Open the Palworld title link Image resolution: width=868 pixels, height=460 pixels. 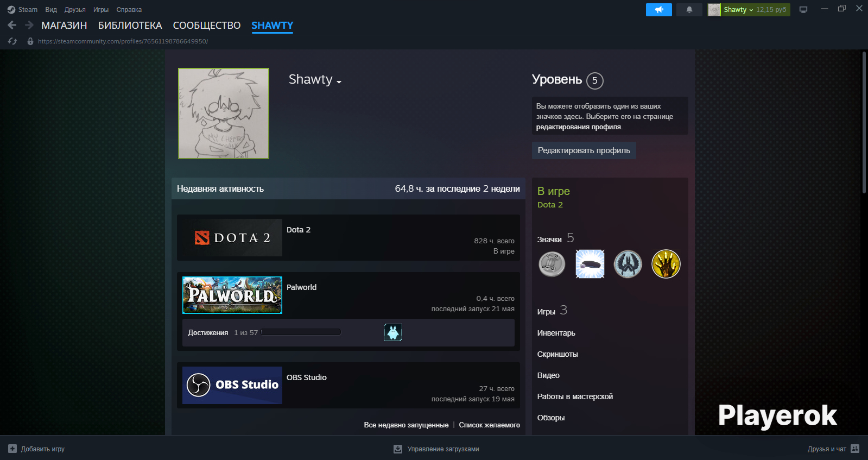[x=301, y=287]
